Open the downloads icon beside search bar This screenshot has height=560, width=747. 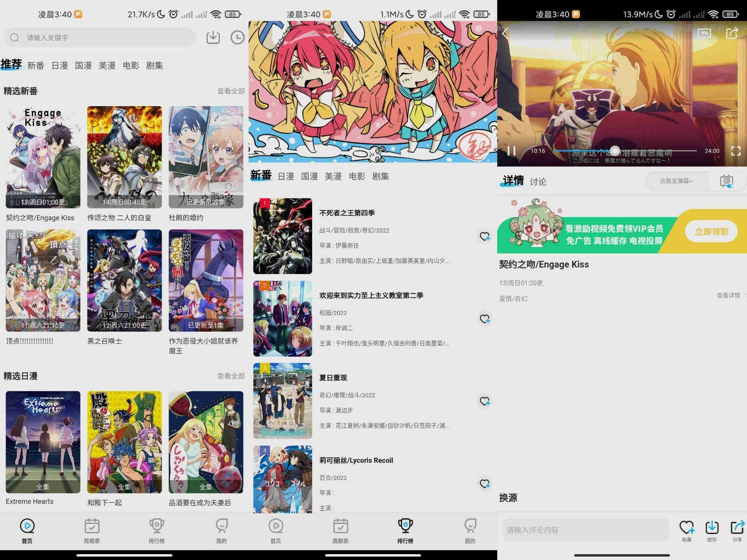coord(213,37)
